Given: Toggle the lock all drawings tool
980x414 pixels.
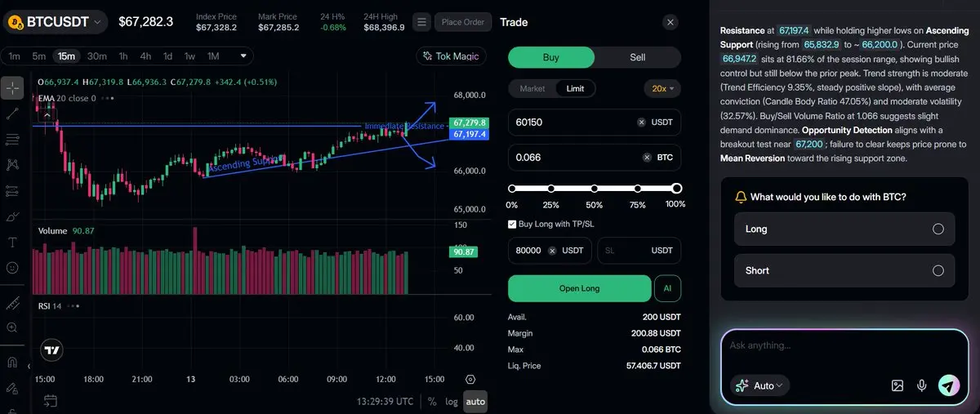Looking at the screenshot, I should tap(12, 387).
